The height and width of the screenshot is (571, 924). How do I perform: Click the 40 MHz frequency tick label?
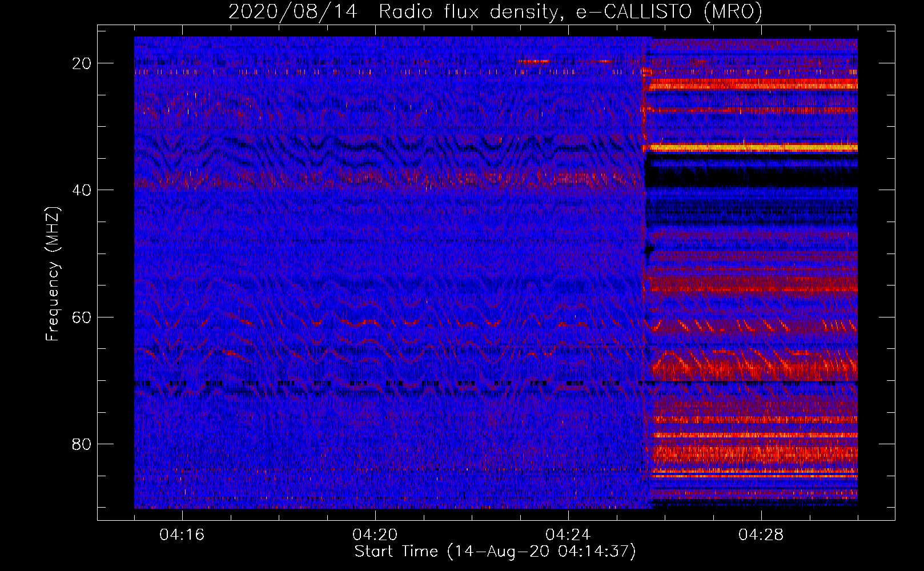(x=82, y=190)
